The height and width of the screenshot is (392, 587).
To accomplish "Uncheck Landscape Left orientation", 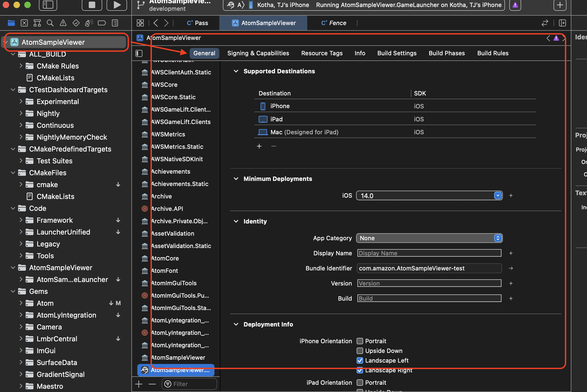I will point(360,360).
